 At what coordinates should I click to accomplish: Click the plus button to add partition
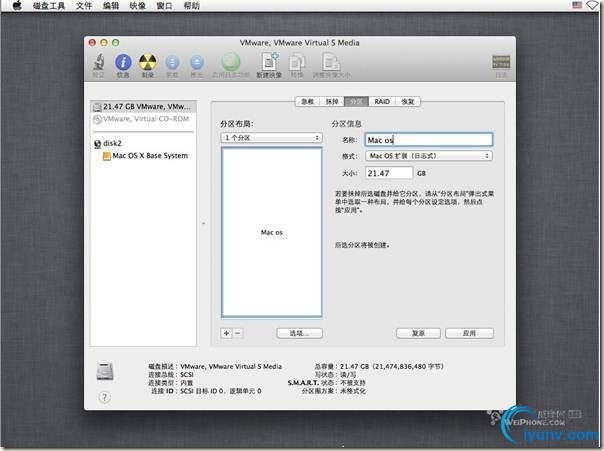[226, 333]
